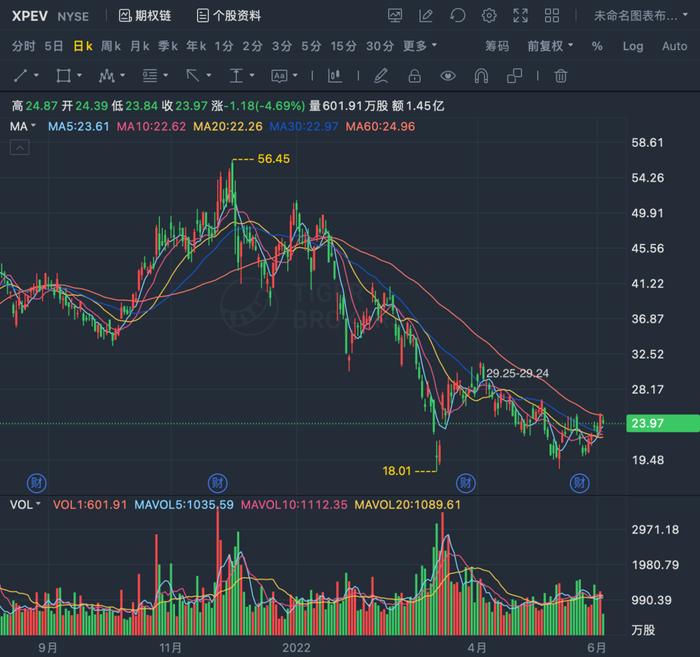Open 期权链 options chain
Image resolution: width=700 pixels, height=657 pixels.
tap(145, 16)
